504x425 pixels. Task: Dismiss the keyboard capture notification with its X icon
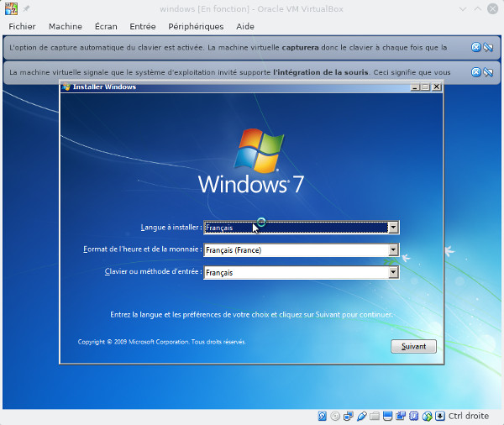pos(476,48)
